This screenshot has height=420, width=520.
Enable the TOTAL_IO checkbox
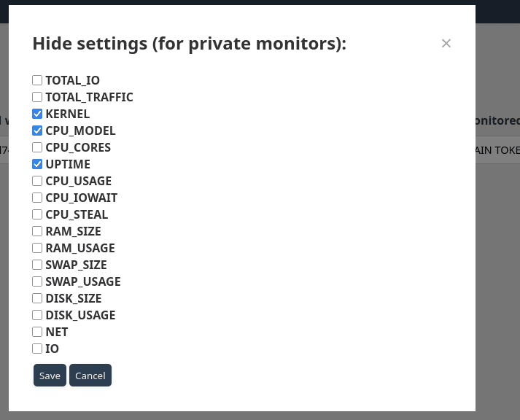coord(37,80)
